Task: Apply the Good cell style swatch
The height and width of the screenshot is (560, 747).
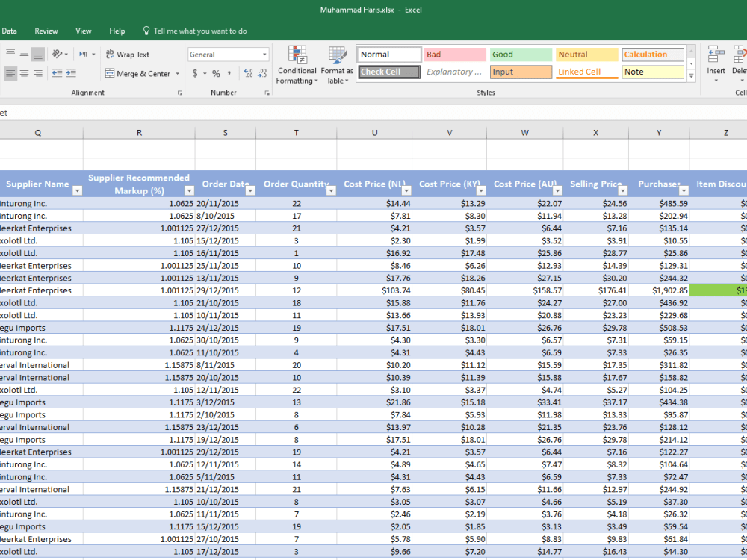Action: pyautogui.click(x=521, y=55)
